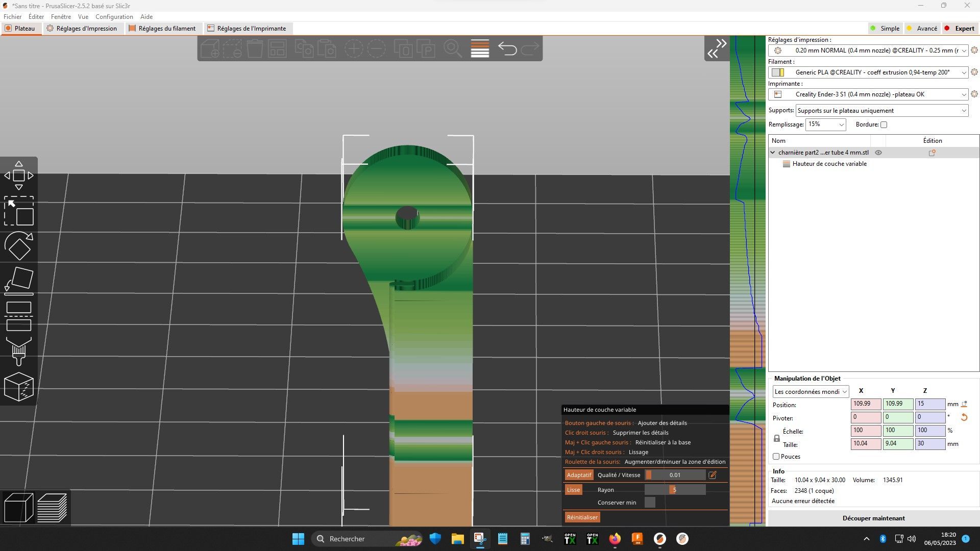Click the Réinitialiser button
This screenshot has width=980, height=551.
[x=582, y=517]
